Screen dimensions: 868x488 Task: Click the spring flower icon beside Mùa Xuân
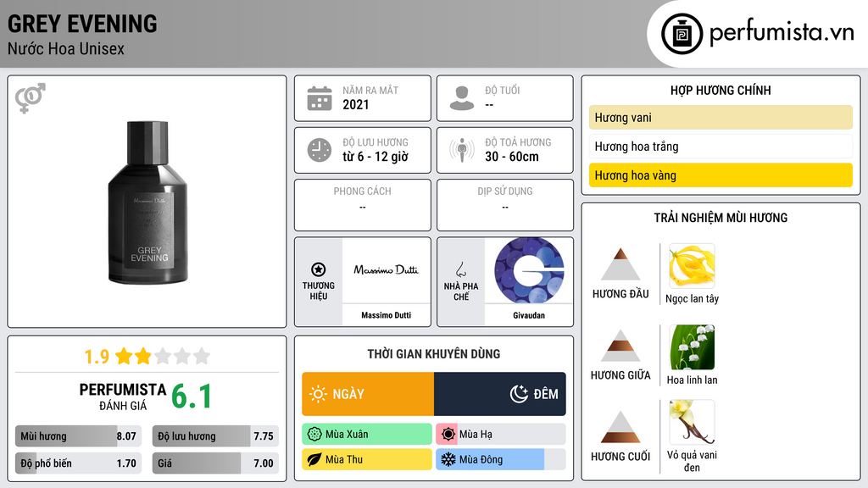(314, 435)
